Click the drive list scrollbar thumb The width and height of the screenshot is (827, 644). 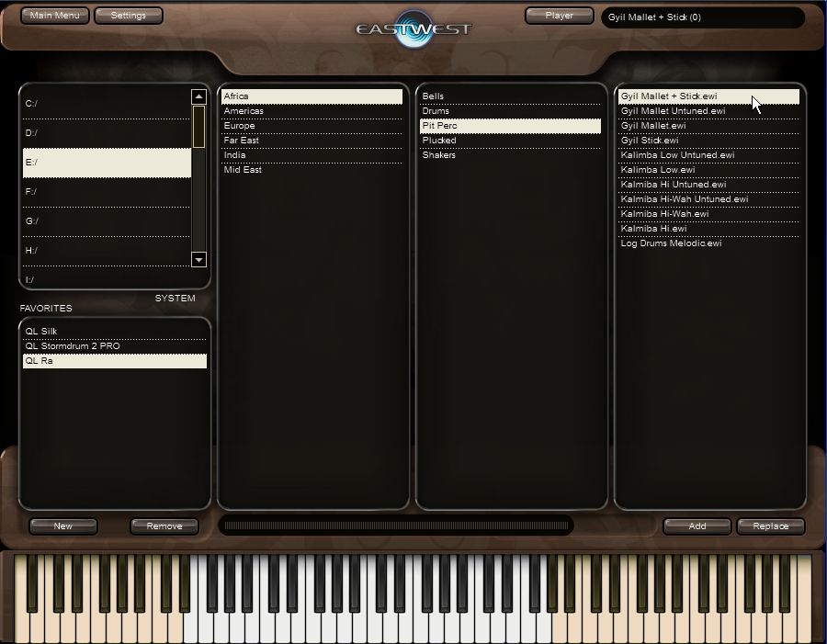[198, 127]
